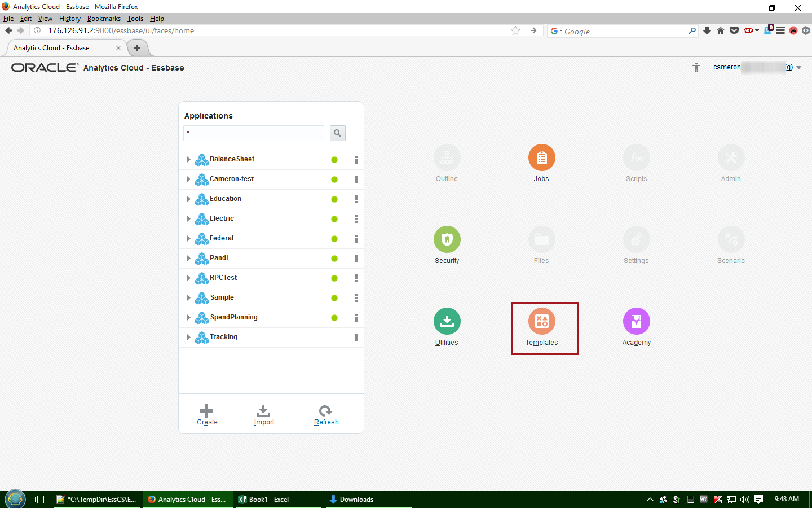Click the greyed Admin icon
The width and height of the screenshot is (812, 508).
coord(731,157)
